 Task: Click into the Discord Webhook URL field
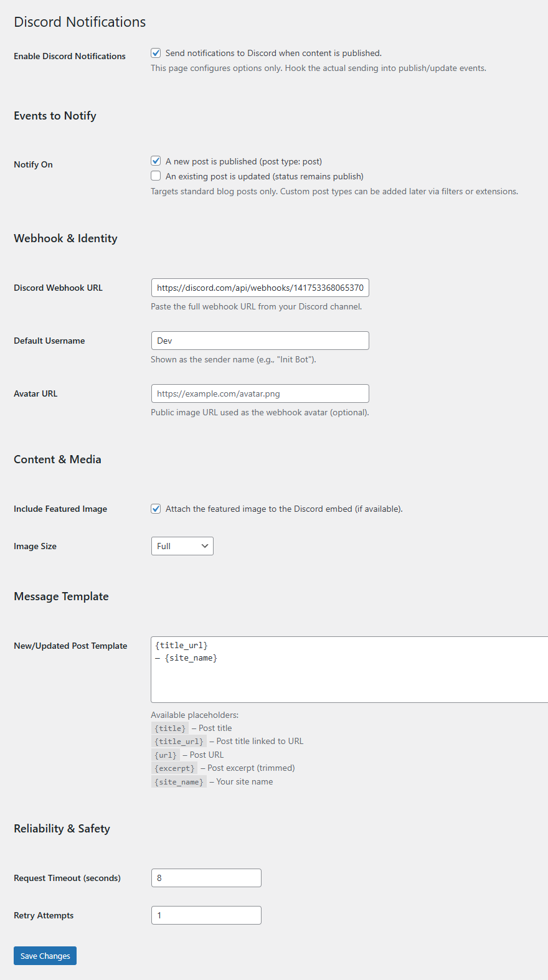pos(260,288)
